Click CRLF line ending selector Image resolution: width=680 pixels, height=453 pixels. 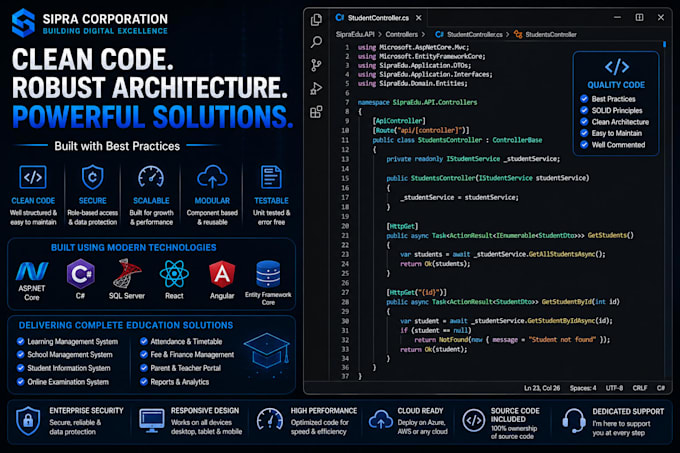pos(640,388)
